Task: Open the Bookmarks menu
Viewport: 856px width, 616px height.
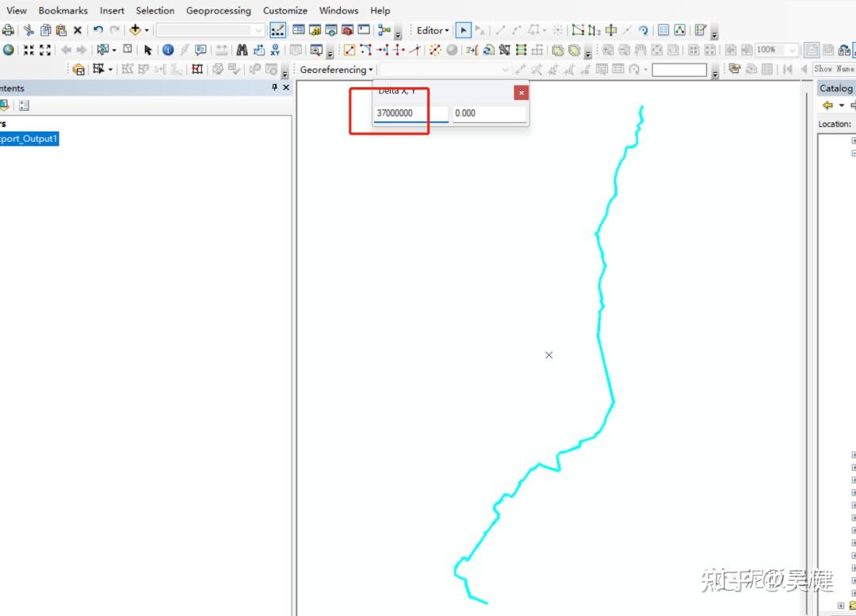Action: click(x=63, y=10)
